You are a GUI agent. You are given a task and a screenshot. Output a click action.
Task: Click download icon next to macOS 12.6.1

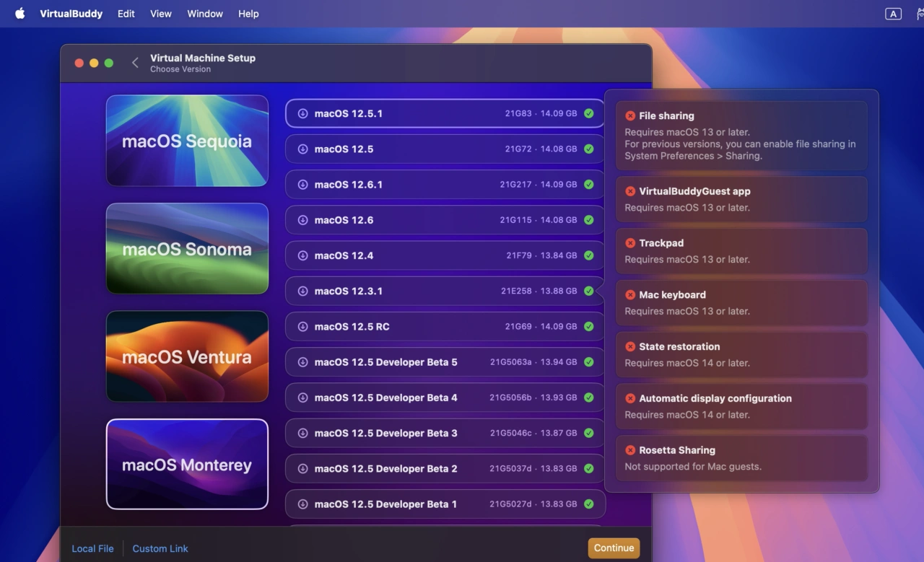302,185
